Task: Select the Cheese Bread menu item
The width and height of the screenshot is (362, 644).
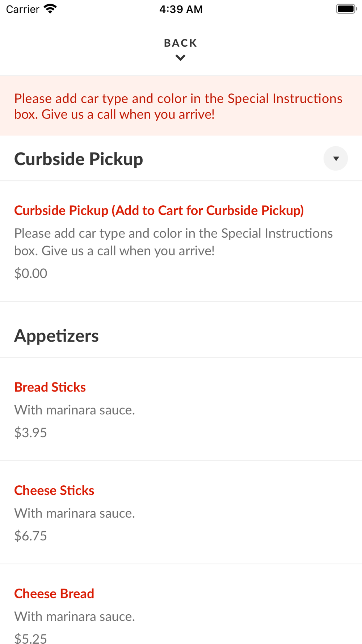Action: pos(54,594)
